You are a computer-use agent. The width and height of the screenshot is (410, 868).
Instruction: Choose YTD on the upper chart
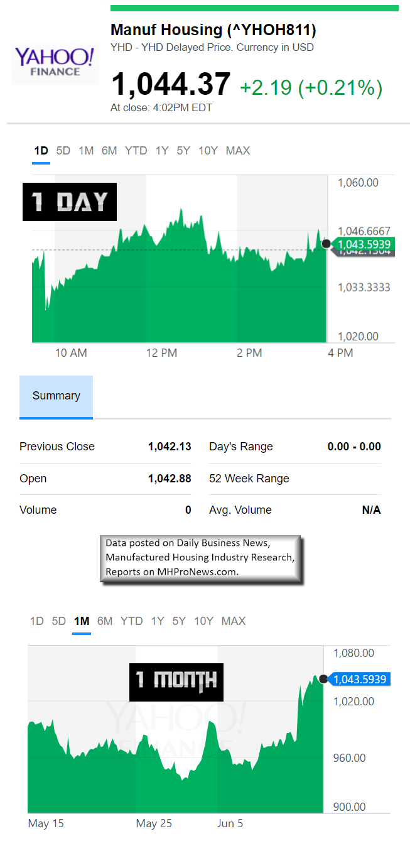[x=136, y=151]
